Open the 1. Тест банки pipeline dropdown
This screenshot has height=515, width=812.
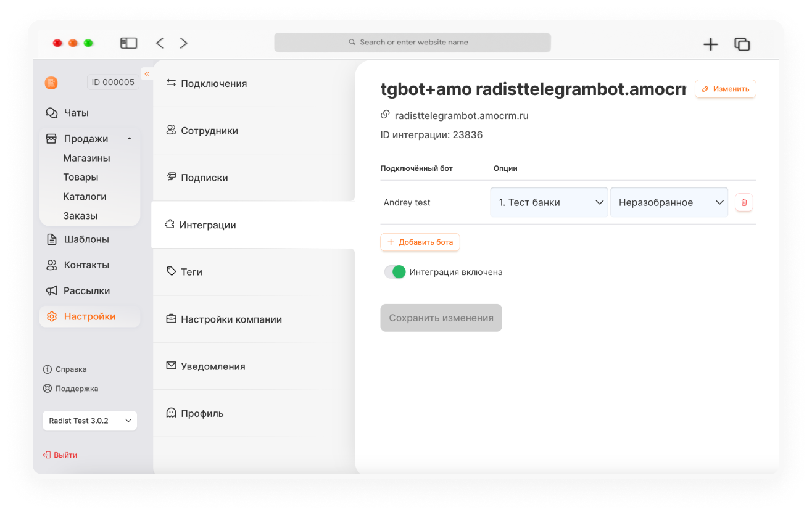tap(549, 202)
